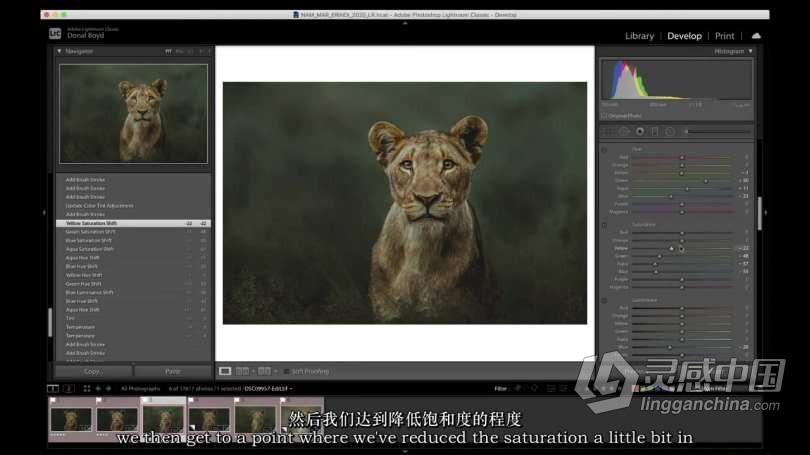Switch to the Develop module
The image size is (810, 455).
pos(684,36)
